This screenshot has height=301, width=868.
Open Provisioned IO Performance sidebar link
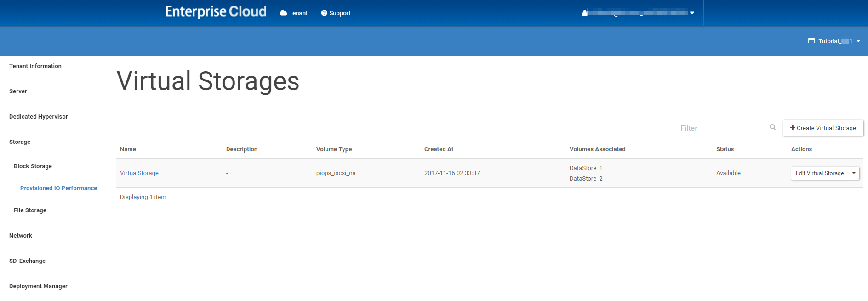tap(58, 188)
